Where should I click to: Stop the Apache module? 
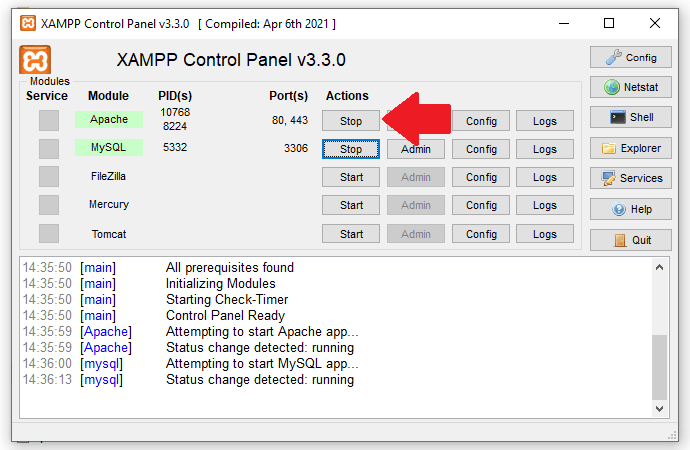pos(351,121)
